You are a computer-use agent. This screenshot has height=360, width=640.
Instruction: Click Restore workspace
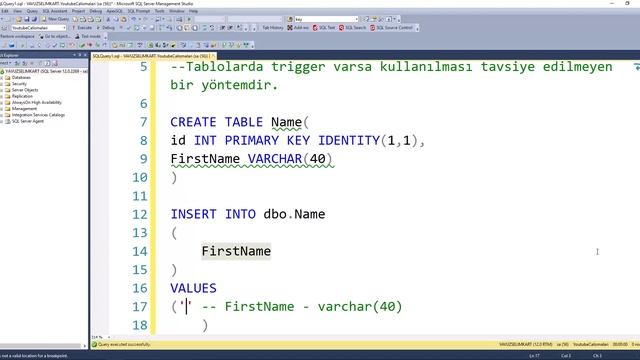pos(17,36)
